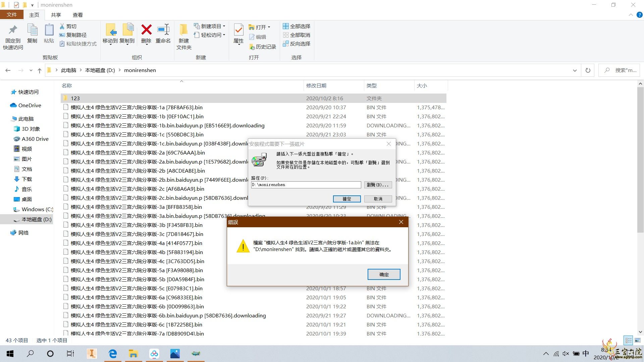This screenshot has height=362, width=644.
Task: Click Cut (剪切) in ribbon
Action: 68,26
